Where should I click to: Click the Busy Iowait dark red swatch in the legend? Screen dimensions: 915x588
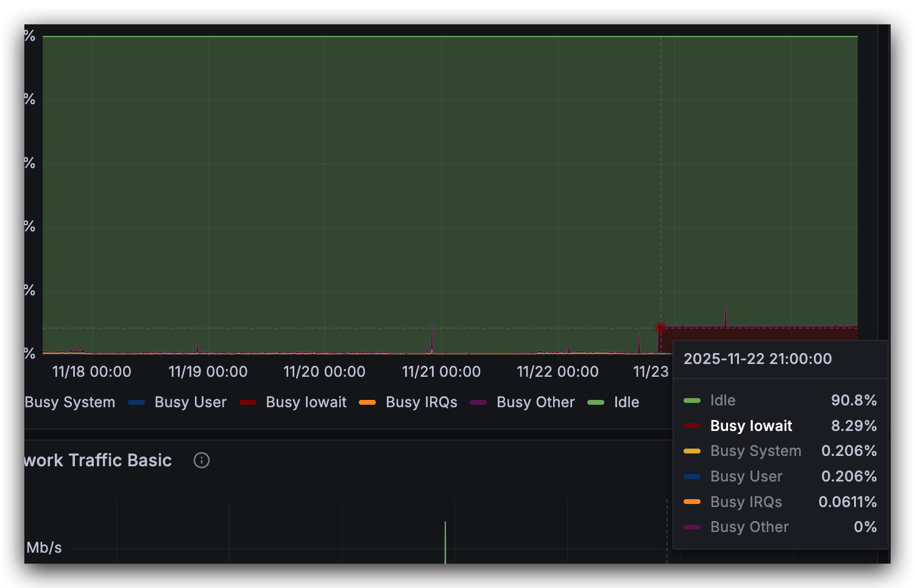tap(248, 402)
